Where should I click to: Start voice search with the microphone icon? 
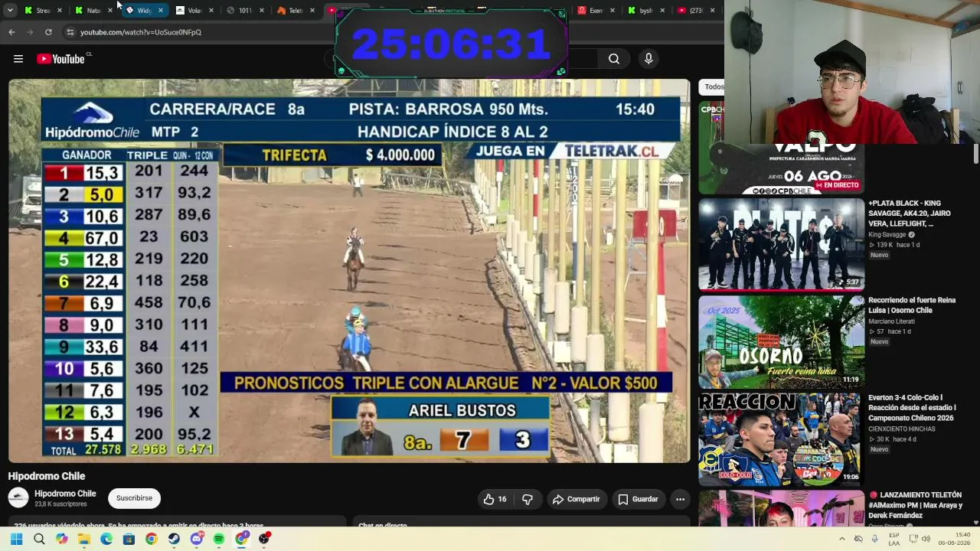tap(648, 59)
